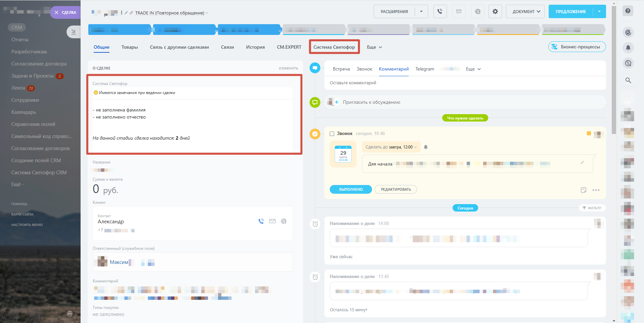Message contact Александр with the chat icon
This screenshot has height=323, width=644.
click(284, 221)
